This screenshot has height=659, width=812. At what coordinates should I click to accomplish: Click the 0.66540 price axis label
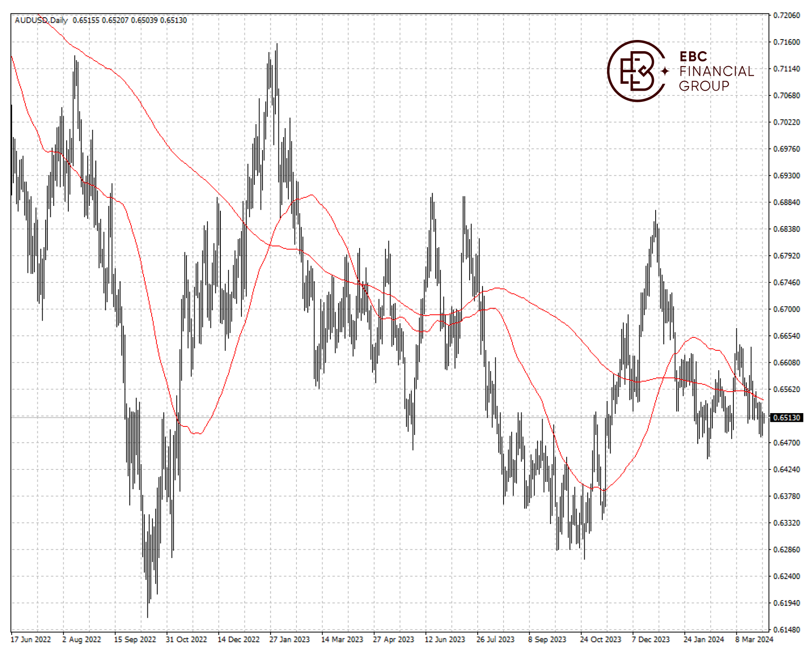(787, 336)
